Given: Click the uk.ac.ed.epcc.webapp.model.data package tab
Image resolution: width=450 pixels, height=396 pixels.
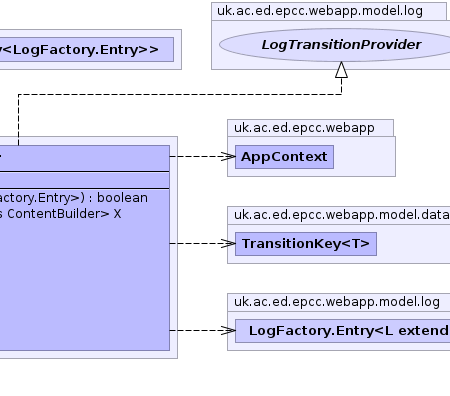Looking at the screenshot, I should pyautogui.click(x=339, y=215).
